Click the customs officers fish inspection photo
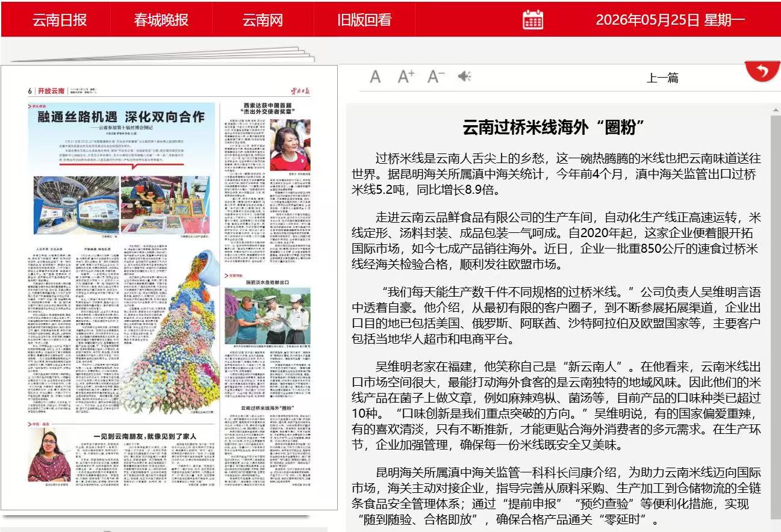 (x=267, y=316)
